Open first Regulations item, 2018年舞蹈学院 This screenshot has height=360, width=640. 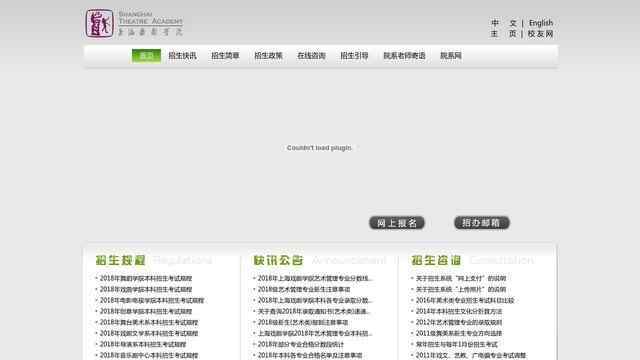pyautogui.click(x=146, y=278)
